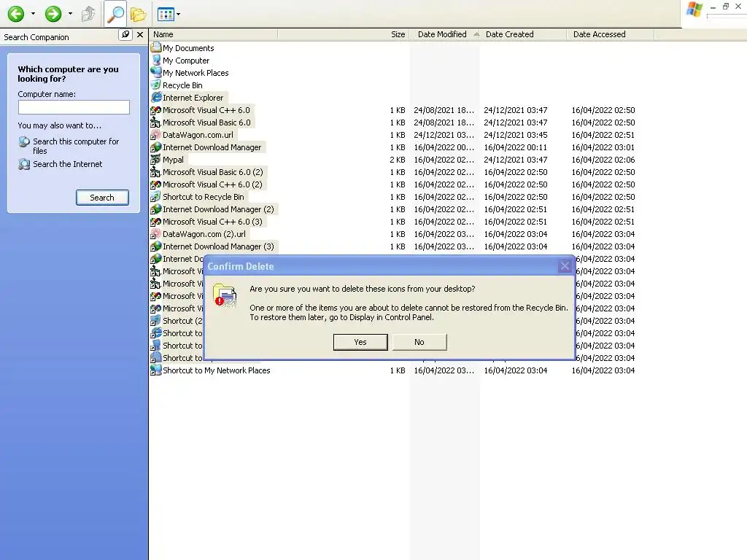The width and height of the screenshot is (747, 560).
Task: Sort by Date Created column
Action: point(523,34)
